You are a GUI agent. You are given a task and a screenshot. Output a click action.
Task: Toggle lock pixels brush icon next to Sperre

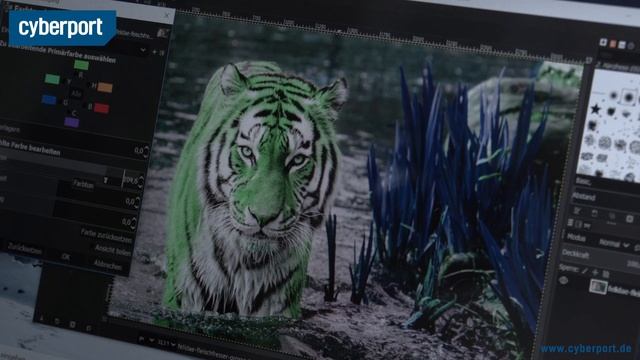coord(584,271)
